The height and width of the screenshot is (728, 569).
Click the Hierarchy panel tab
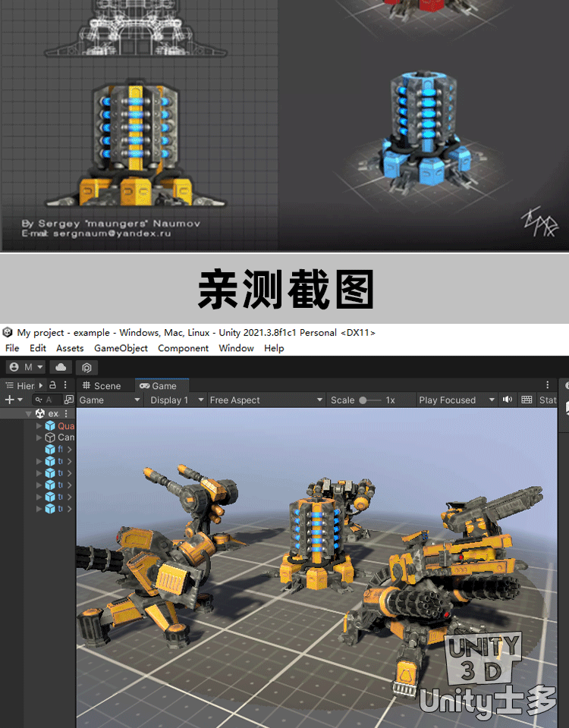point(20,386)
